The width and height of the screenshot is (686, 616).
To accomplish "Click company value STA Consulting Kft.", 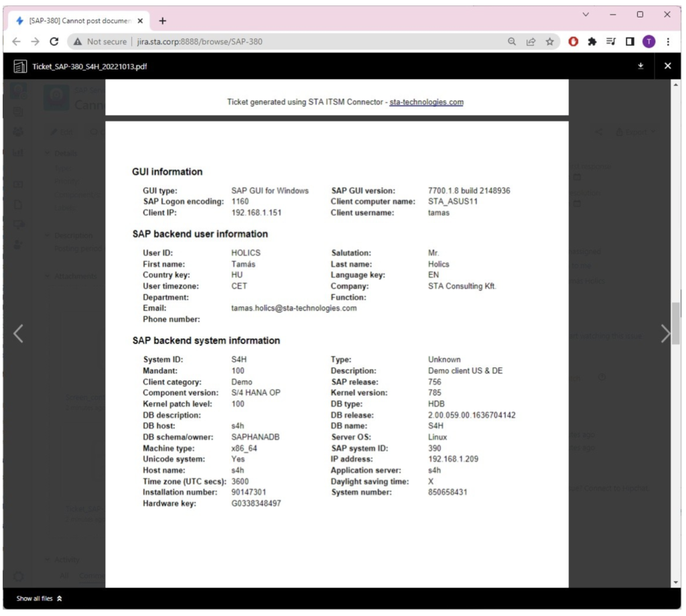I will click(x=462, y=286).
